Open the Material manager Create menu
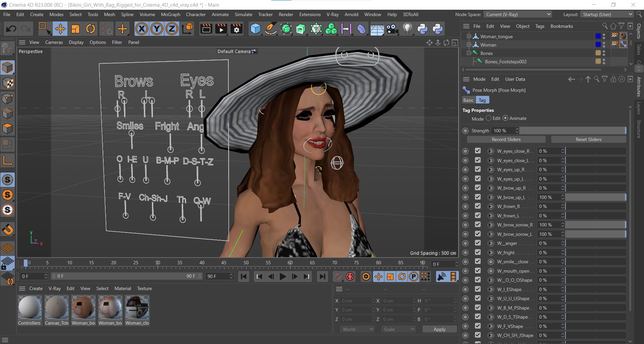This screenshot has height=344, width=644. coord(36,288)
